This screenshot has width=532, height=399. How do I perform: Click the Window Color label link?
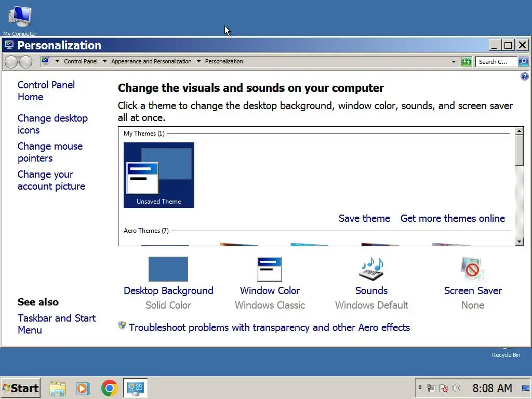pos(270,290)
